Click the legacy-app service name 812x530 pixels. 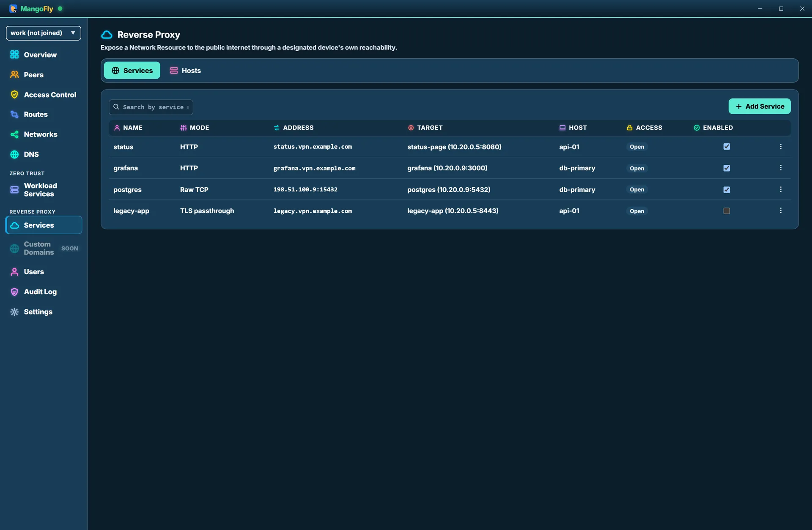(x=131, y=210)
